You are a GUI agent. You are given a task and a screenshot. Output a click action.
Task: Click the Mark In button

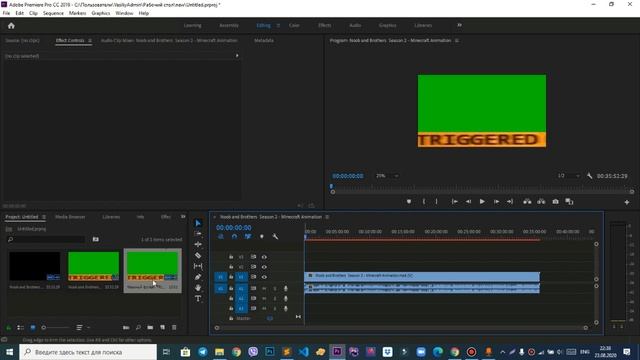(x=424, y=202)
